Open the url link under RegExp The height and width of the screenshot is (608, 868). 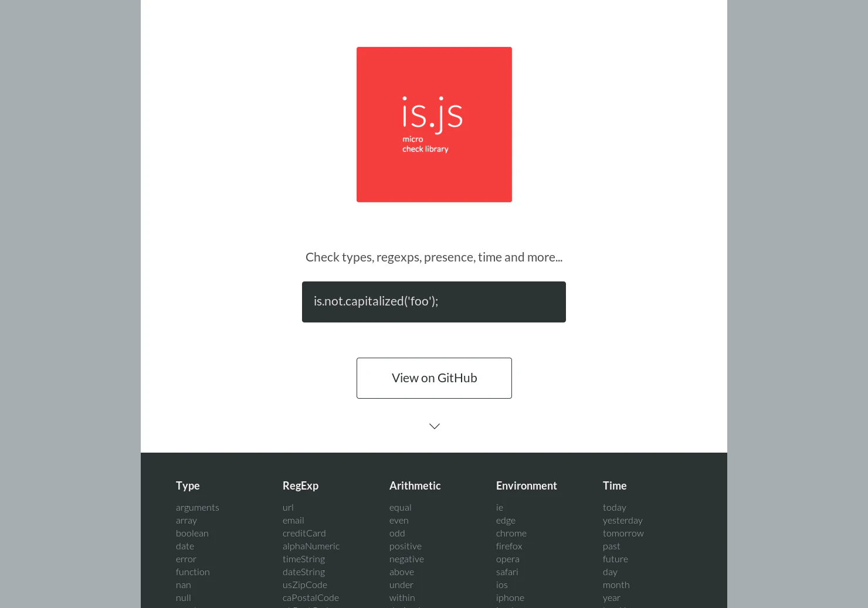point(288,508)
